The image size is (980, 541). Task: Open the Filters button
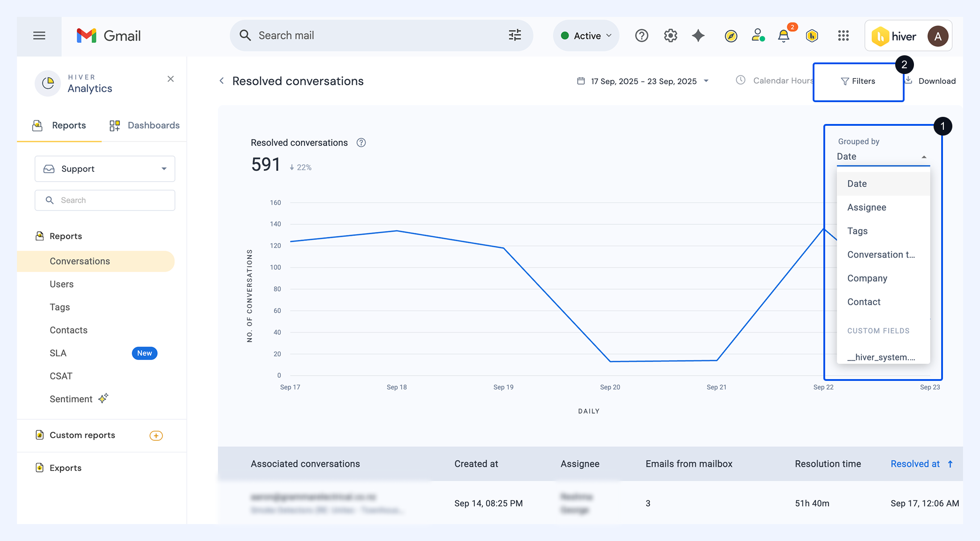coord(858,81)
